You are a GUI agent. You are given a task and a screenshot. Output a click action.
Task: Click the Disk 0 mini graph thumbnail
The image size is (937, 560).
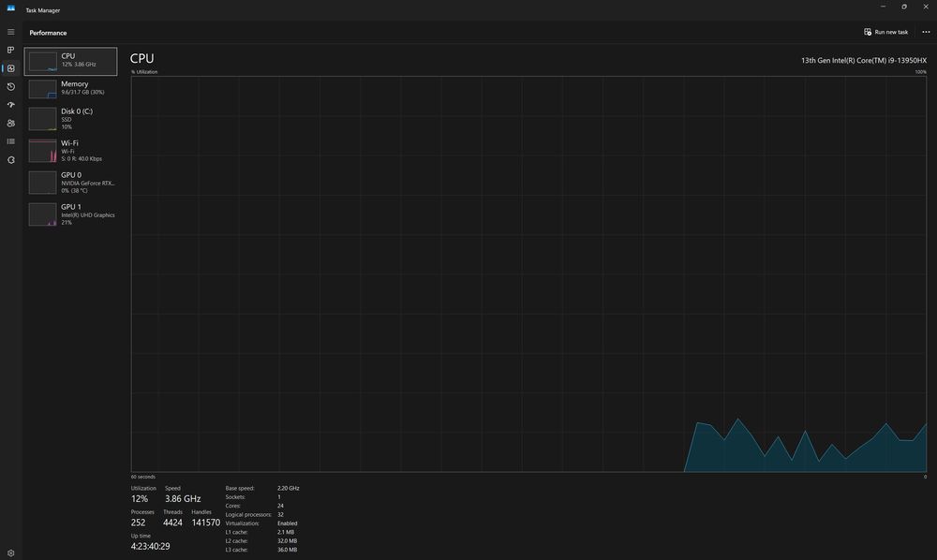pyautogui.click(x=42, y=120)
